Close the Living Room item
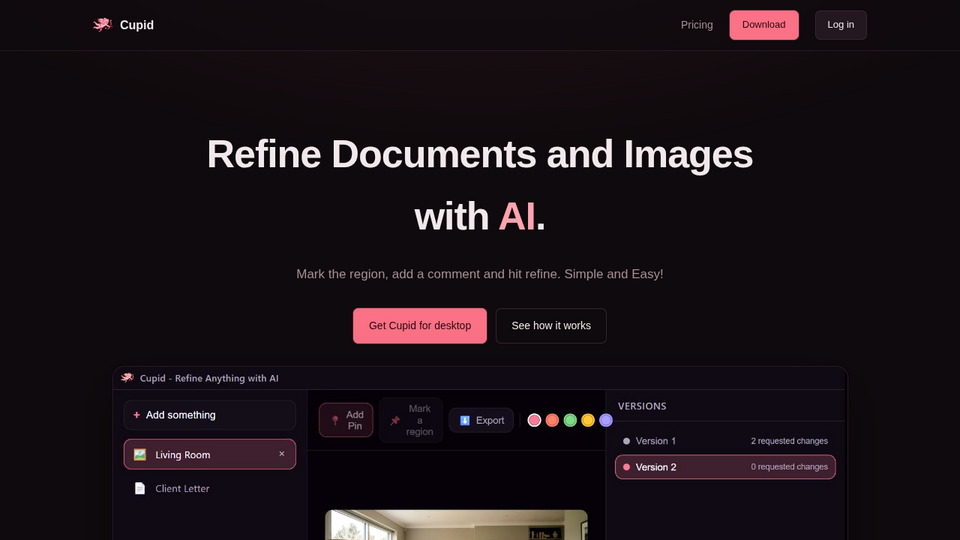The image size is (960, 540). tap(282, 454)
